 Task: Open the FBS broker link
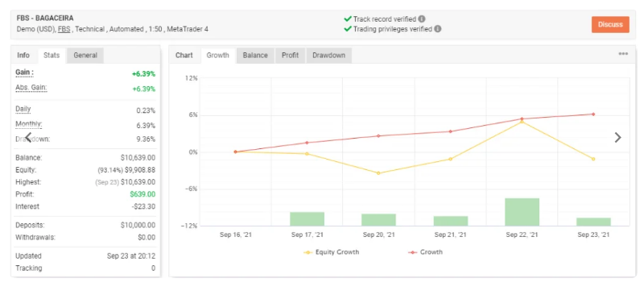[x=64, y=29]
